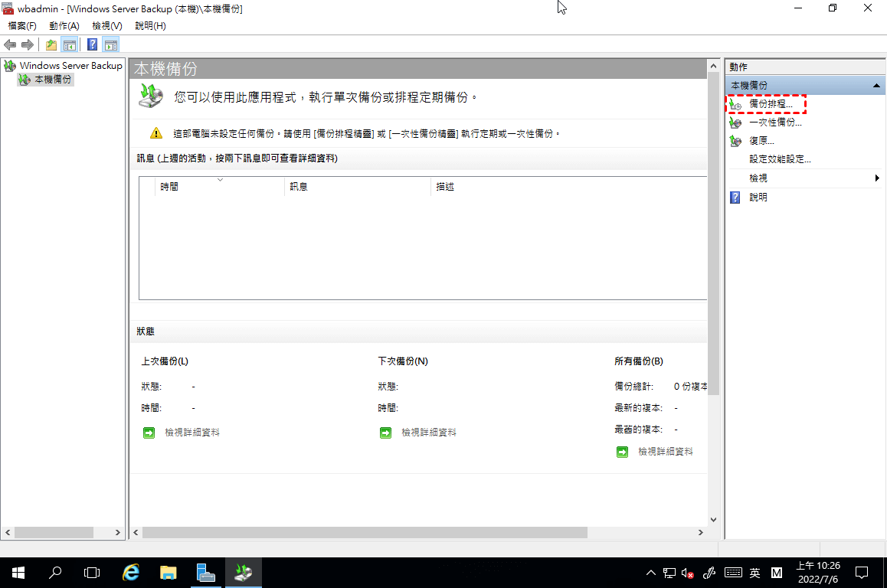This screenshot has width=887, height=588.
Task: Open 備份排程... in the actions pane
Action: [x=771, y=104]
